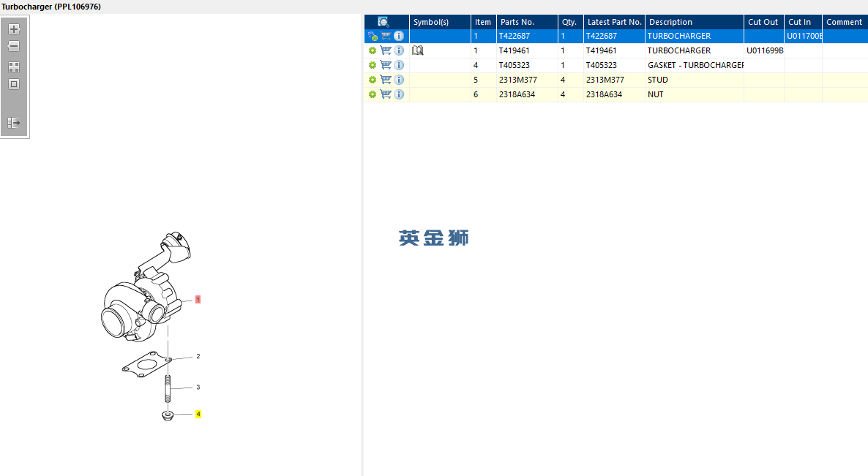Click TURBOCHARGER description in T419461 row
Viewport: 868px width, 476px height.
pyautogui.click(x=695, y=50)
